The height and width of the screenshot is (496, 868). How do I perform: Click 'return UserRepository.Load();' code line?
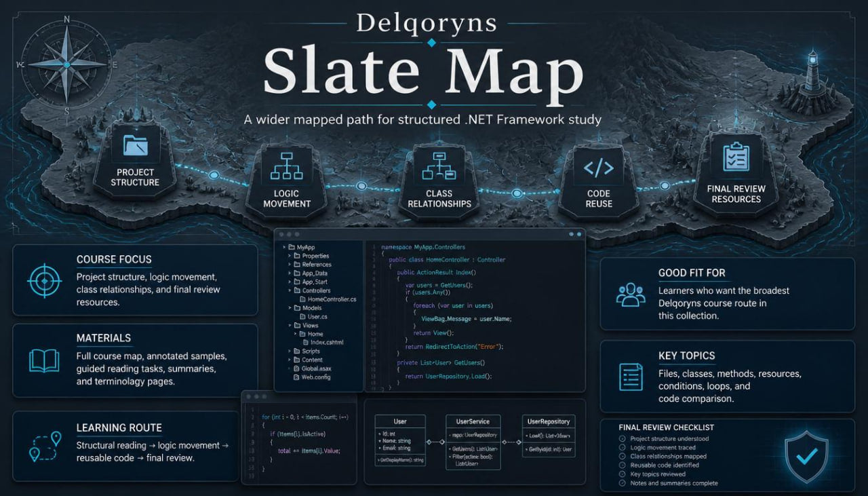click(x=448, y=376)
